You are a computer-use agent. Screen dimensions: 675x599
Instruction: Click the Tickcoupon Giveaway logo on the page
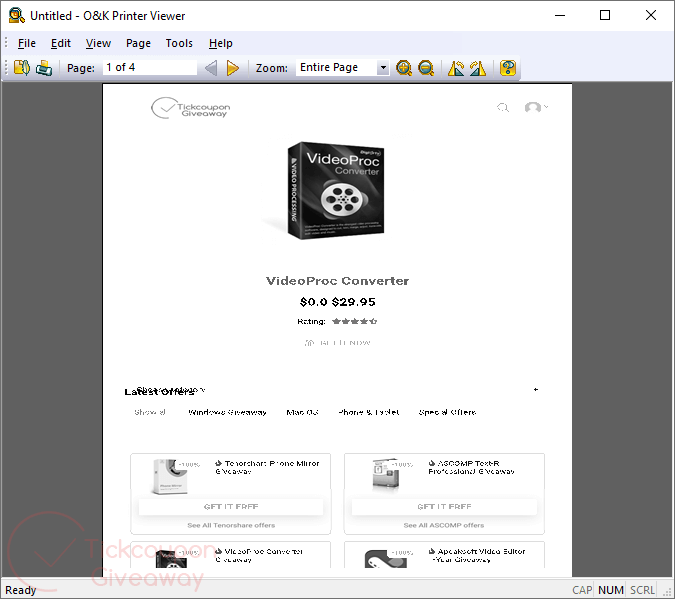[191, 108]
